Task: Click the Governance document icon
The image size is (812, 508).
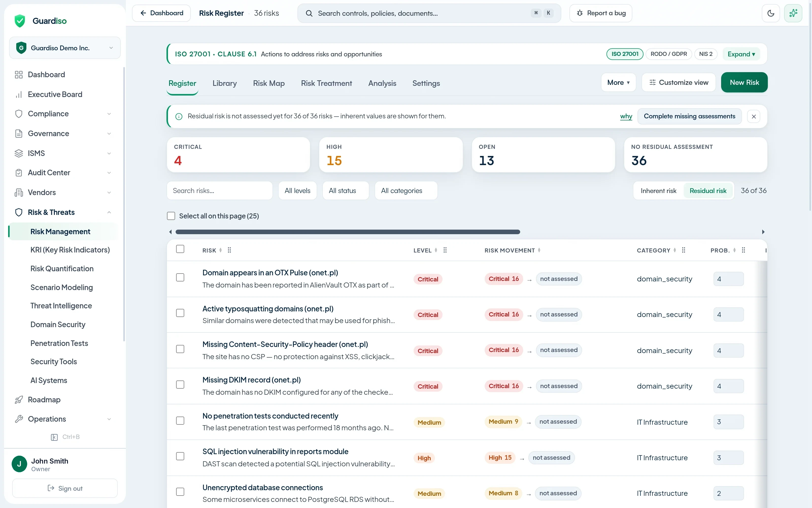Action: pyautogui.click(x=19, y=134)
